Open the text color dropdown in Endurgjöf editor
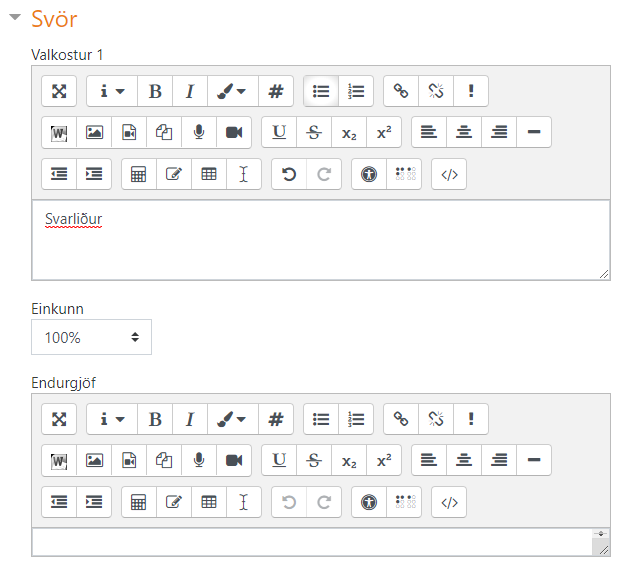 click(232, 419)
